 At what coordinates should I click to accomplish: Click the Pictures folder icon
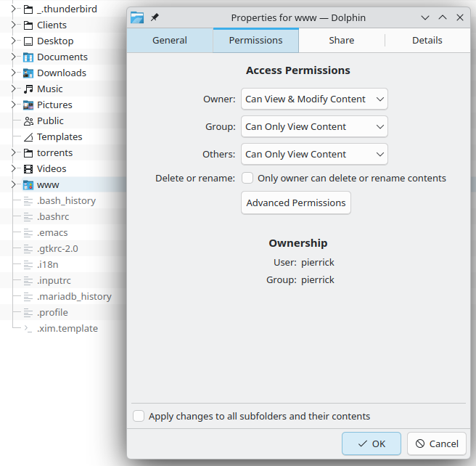[28, 105]
